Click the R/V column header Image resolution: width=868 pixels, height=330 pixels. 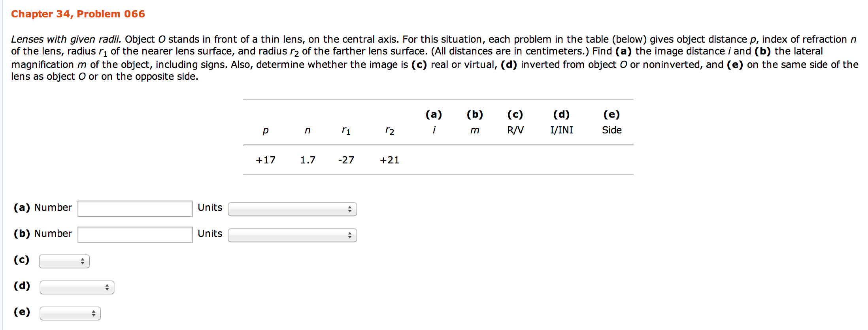[515, 130]
